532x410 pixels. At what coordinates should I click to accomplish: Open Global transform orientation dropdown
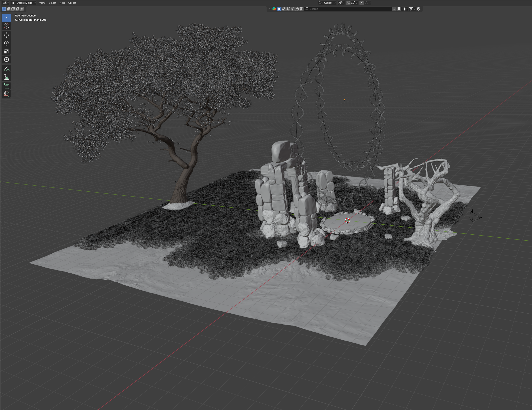tap(328, 3)
